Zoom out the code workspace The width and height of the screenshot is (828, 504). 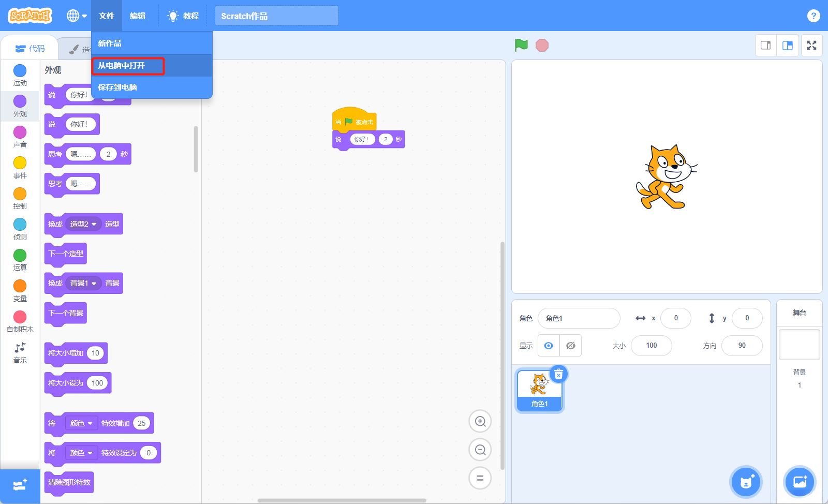[480, 450]
